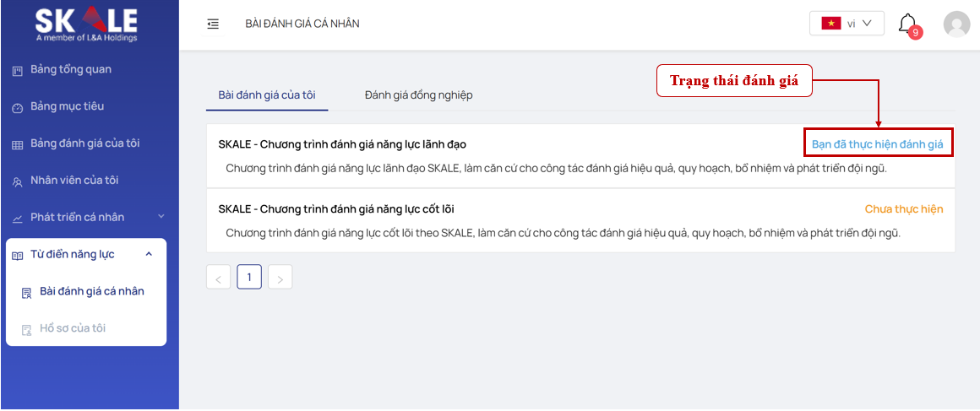Screen dimensions: 980x411
Task: Go to pagination page 1
Action: click(x=249, y=277)
